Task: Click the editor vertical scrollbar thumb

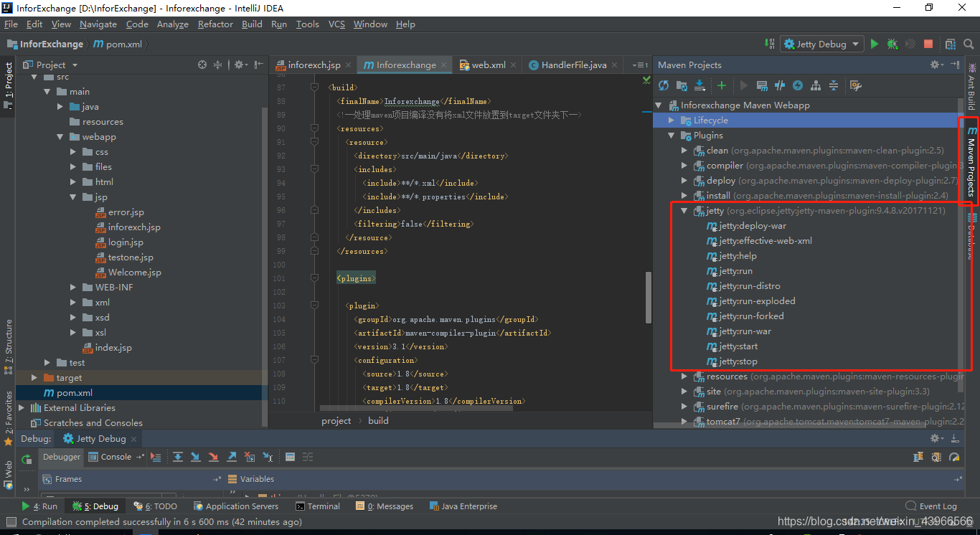Action: [649, 298]
